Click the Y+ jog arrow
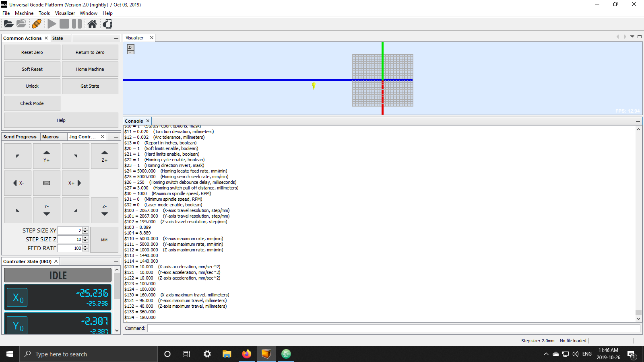Image resolution: width=644 pixels, height=362 pixels. click(x=46, y=156)
